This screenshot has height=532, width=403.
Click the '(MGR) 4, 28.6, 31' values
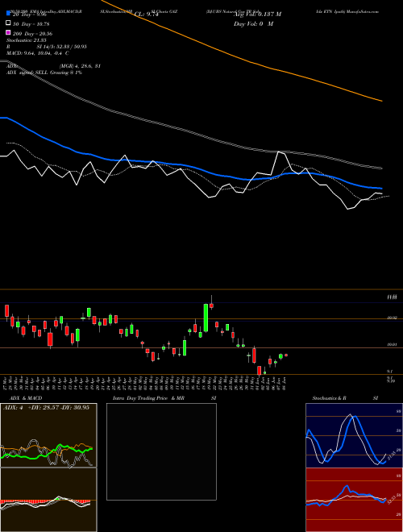[80, 66]
